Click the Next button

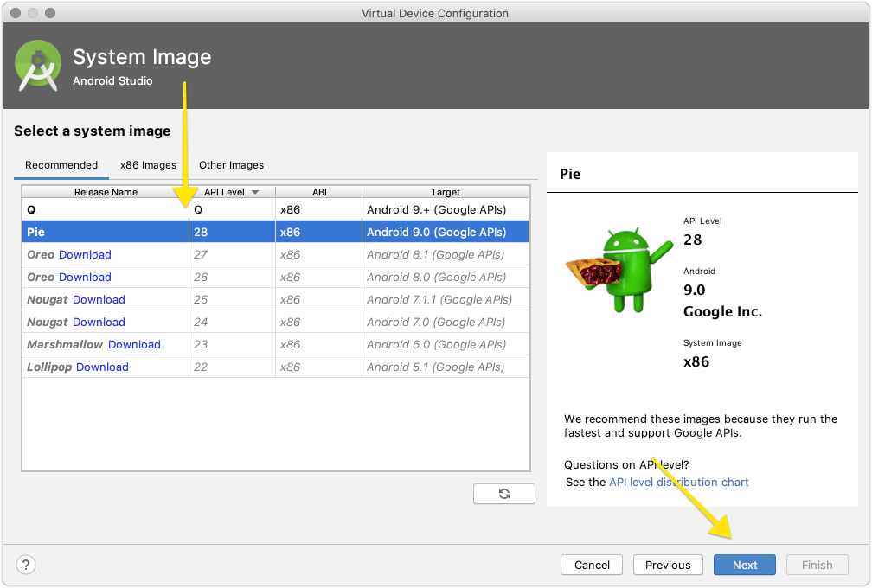(x=745, y=565)
